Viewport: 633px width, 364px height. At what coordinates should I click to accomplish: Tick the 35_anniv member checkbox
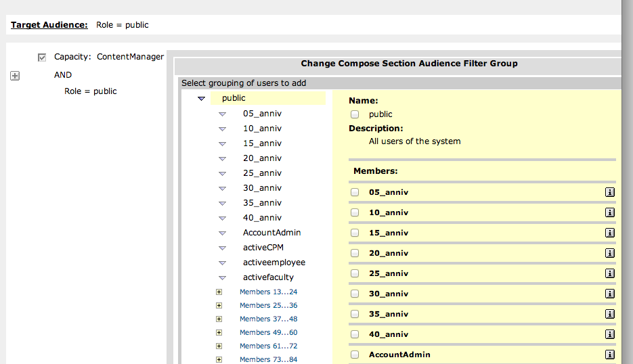pyautogui.click(x=355, y=314)
